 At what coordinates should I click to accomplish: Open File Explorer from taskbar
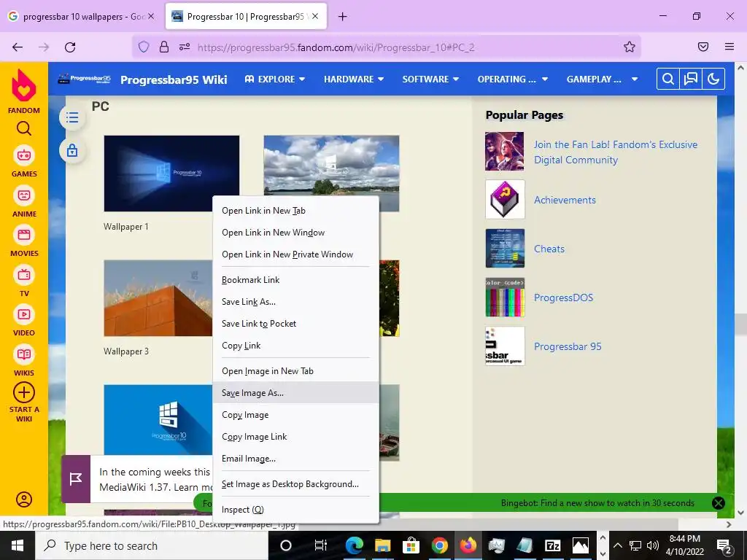coord(382,545)
